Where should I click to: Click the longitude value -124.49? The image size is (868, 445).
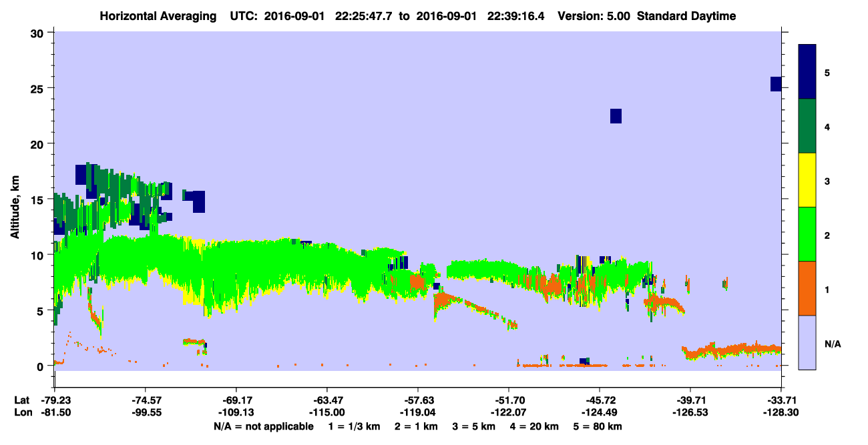pyautogui.click(x=599, y=413)
